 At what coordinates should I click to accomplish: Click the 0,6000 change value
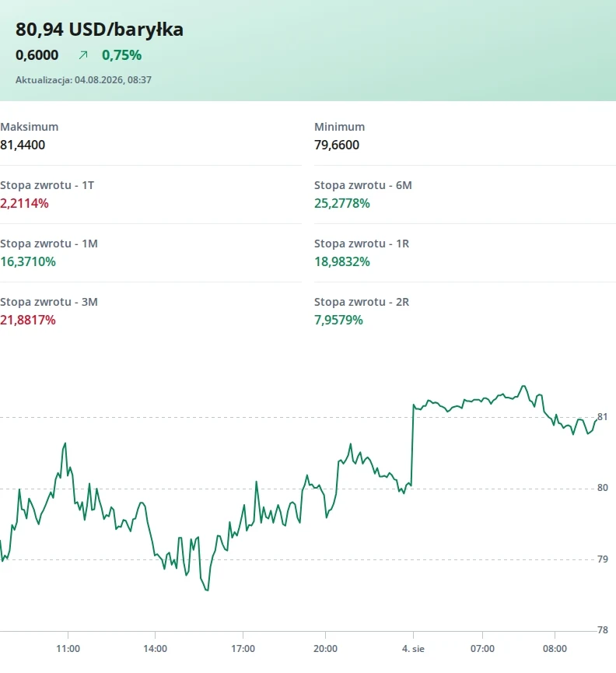37,55
